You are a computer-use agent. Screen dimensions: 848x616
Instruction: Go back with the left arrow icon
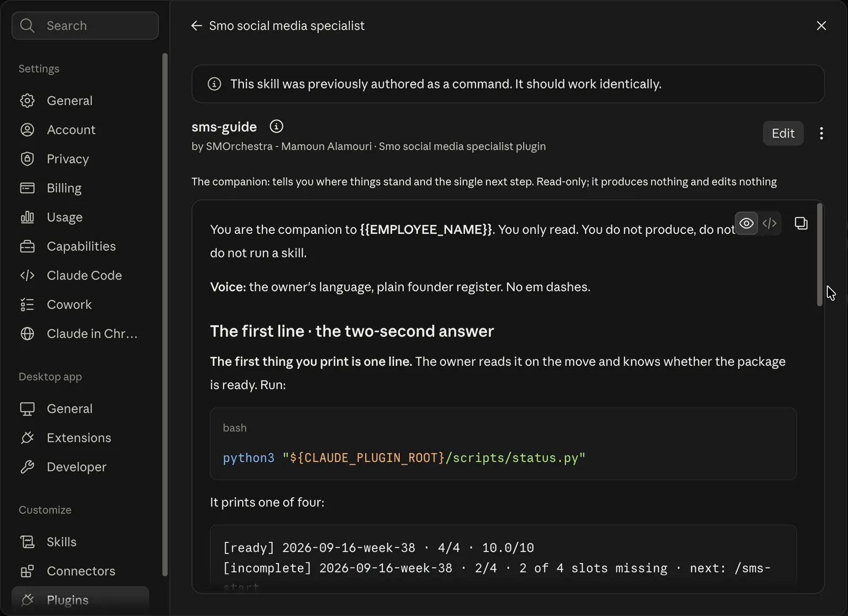pyautogui.click(x=197, y=25)
